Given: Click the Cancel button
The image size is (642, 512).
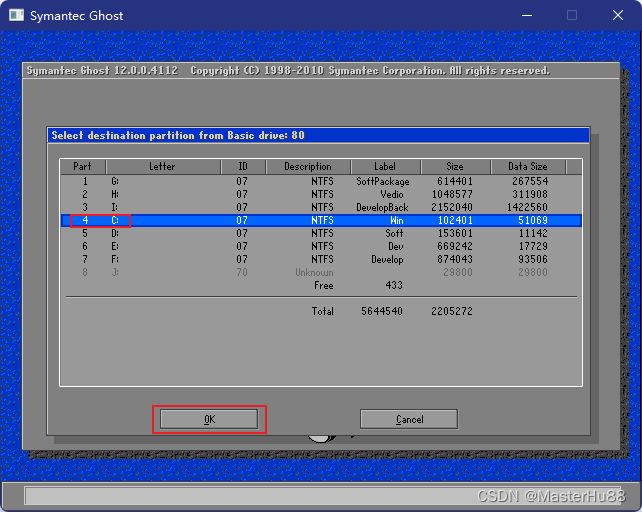Looking at the screenshot, I should click(409, 419).
